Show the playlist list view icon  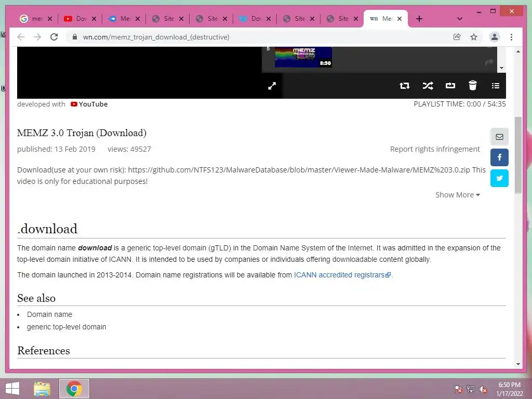(x=495, y=86)
